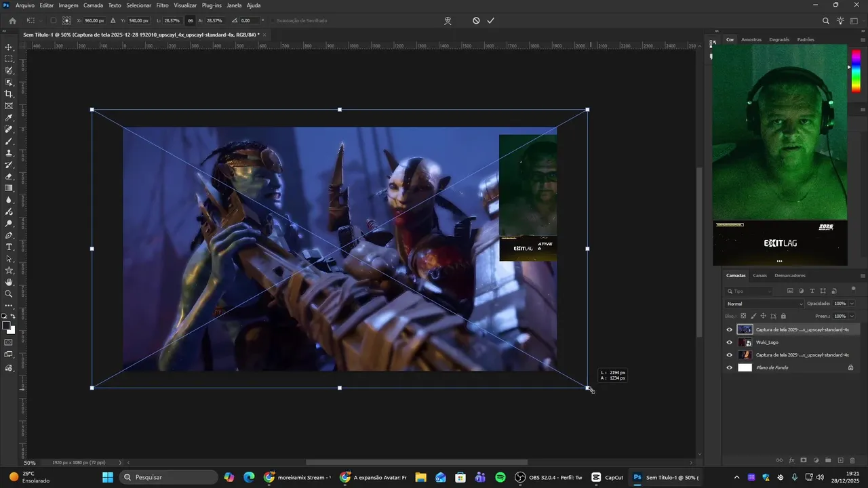This screenshot has width=868, height=488.
Task: Expand the status bar info arrow
Action: [121, 462]
